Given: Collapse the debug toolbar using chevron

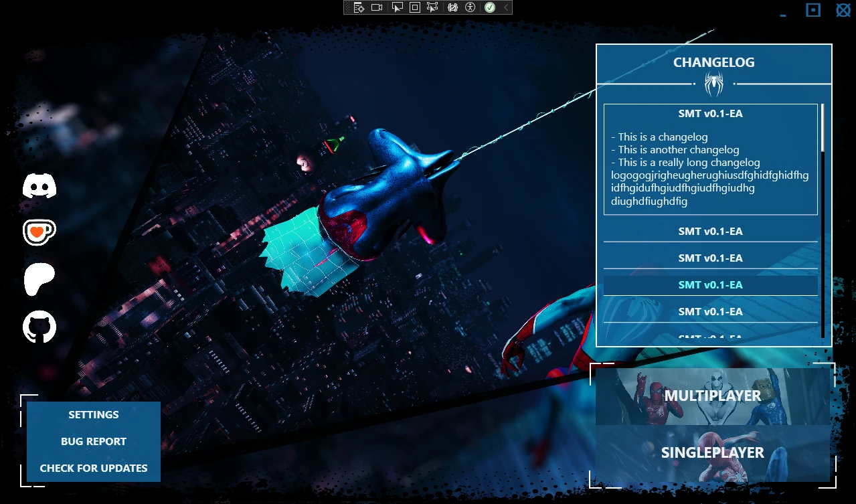Looking at the screenshot, I should point(506,7).
